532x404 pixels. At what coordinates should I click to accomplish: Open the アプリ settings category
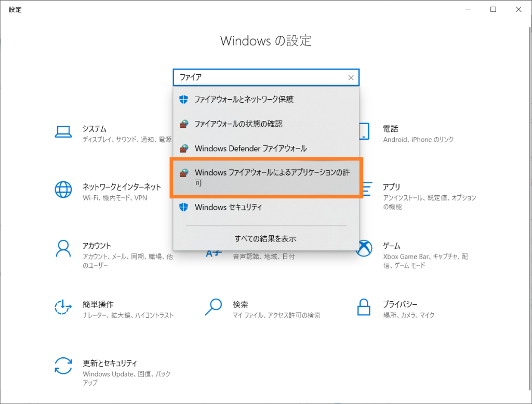[419, 196]
